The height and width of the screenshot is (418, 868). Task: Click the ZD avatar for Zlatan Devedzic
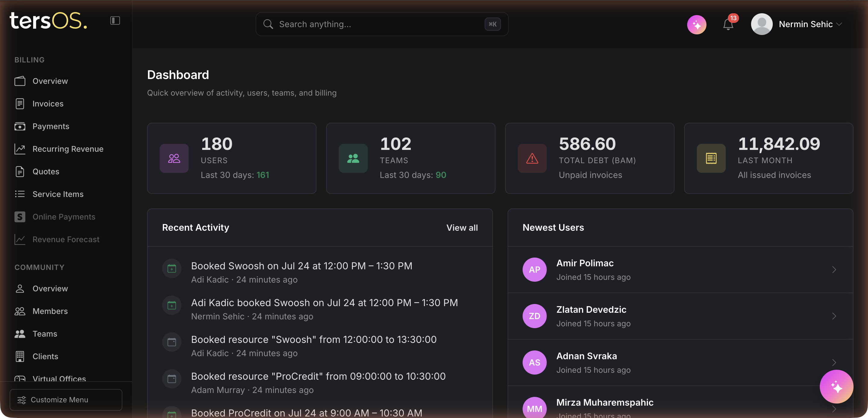pos(534,316)
